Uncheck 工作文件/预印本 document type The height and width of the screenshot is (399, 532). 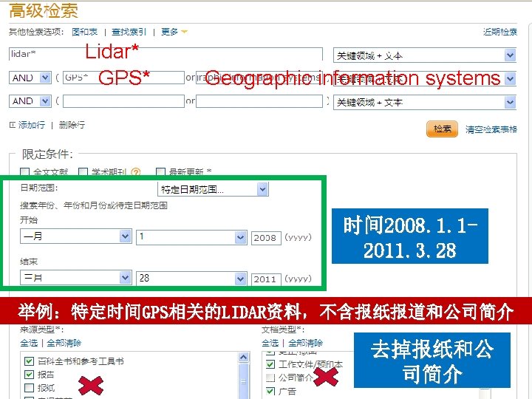pos(270,364)
